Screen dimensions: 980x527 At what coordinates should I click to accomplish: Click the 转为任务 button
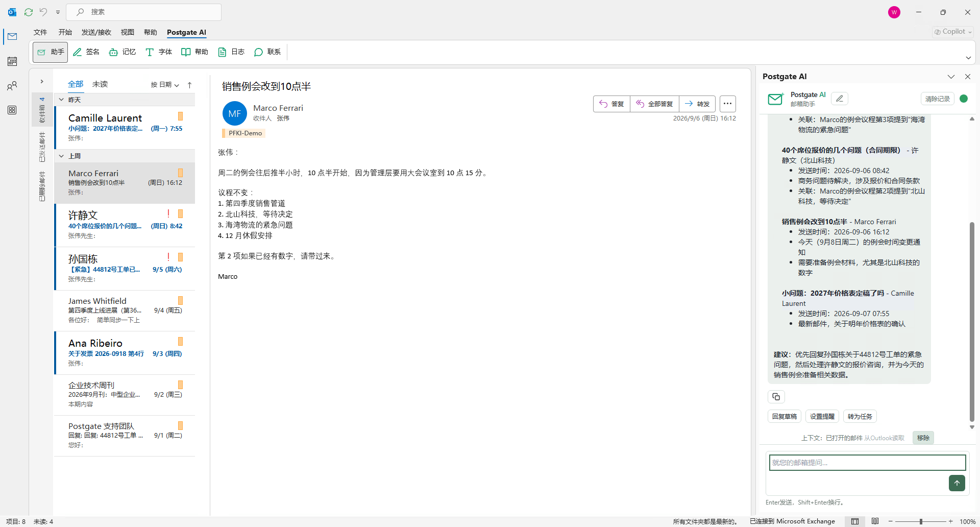pos(860,416)
